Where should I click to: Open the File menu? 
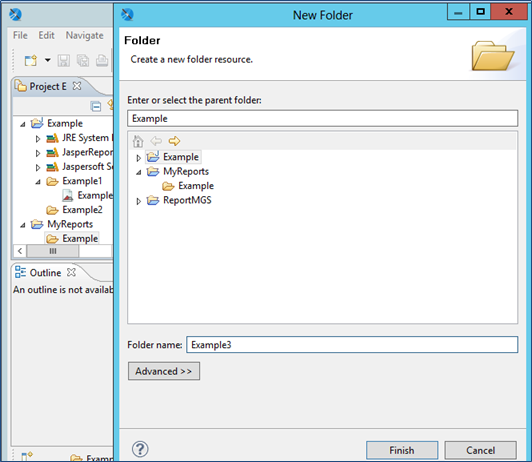point(20,35)
